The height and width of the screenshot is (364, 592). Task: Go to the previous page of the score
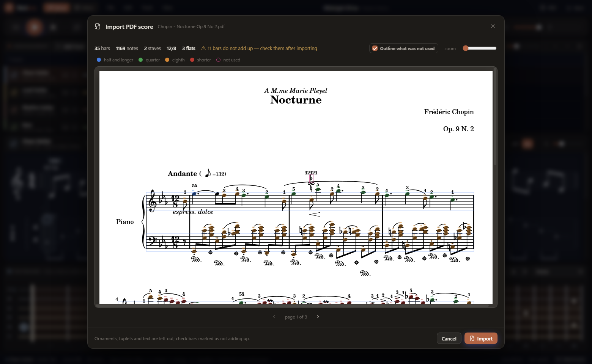274,317
